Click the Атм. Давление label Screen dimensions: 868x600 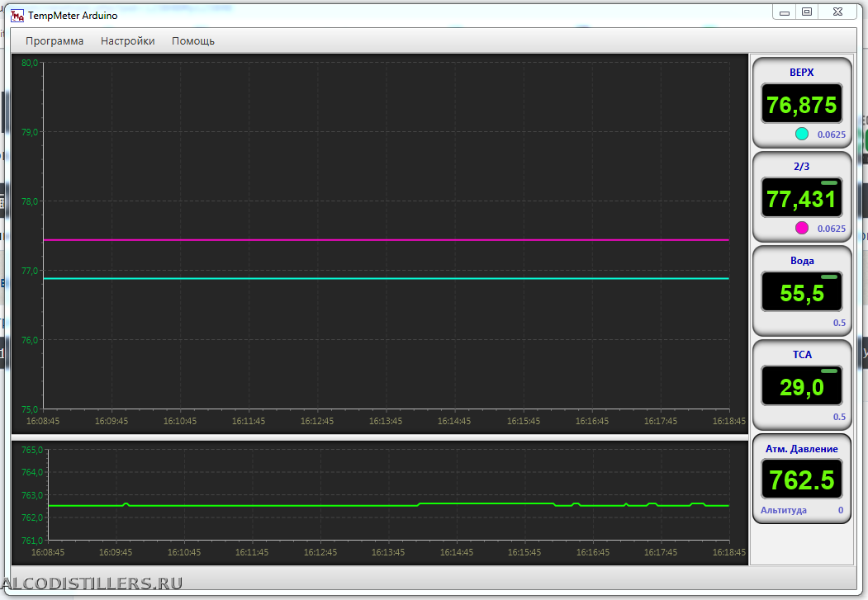pyautogui.click(x=802, y=448)
